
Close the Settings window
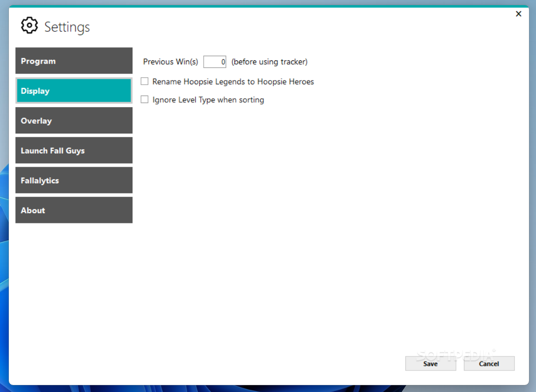pyautogui.click(x=519, y=14)
